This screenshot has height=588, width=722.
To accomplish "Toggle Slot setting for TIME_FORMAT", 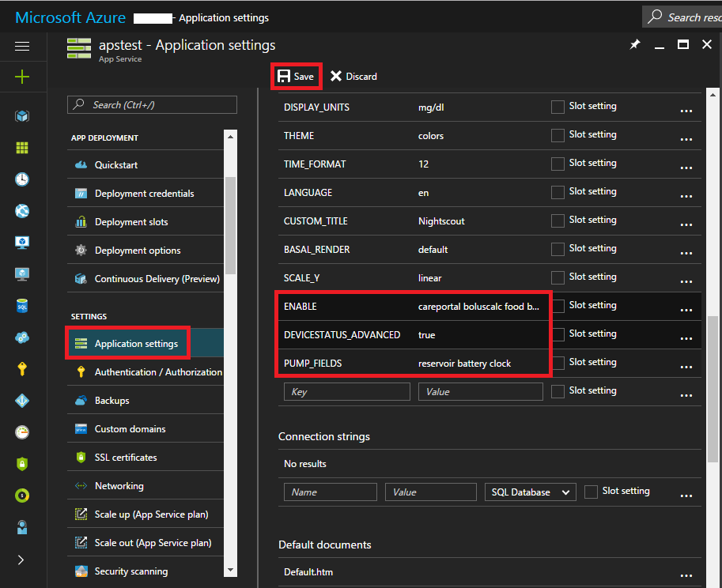I will click(x=558, y=164).
